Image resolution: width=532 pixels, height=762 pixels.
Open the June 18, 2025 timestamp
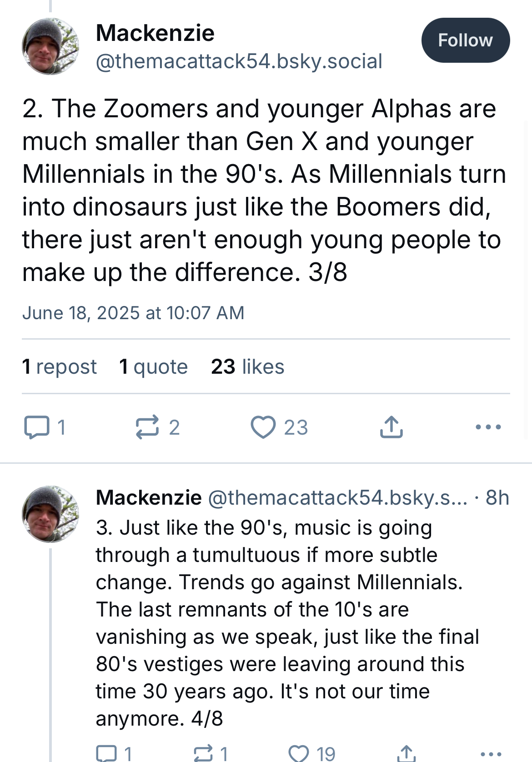click(133, 313)
